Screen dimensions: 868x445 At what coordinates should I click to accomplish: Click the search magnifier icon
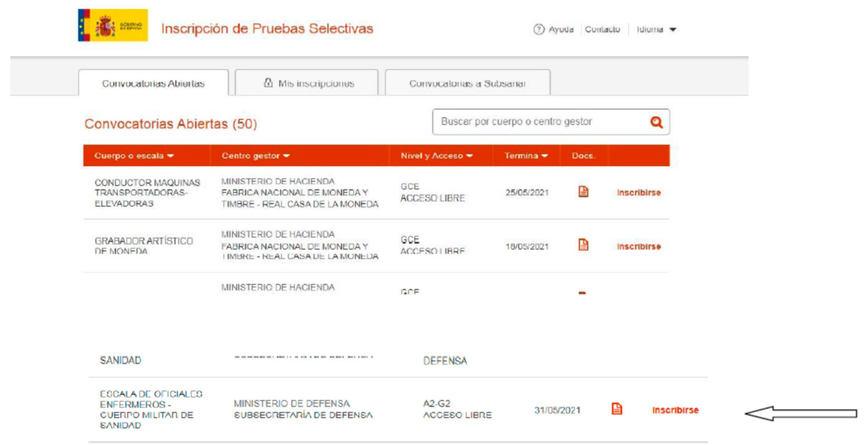[656, 122]
